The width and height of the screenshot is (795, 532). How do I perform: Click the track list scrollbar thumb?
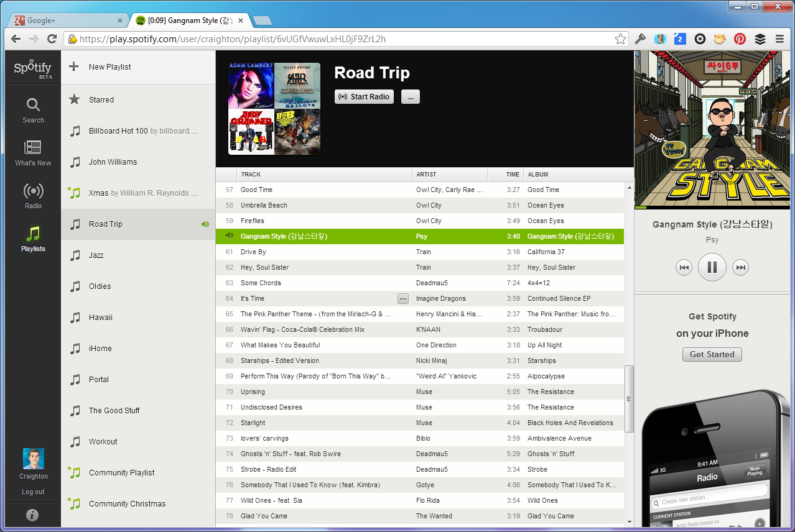pos(629,399)
